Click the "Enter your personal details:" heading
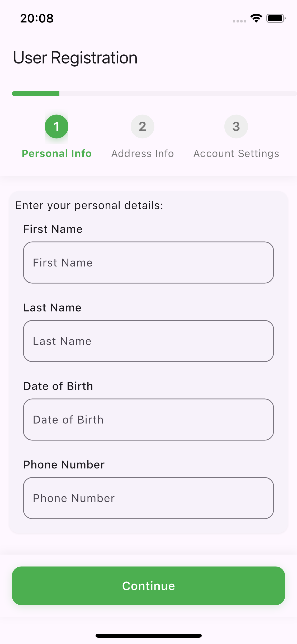This screenshot has height=644, width=297. [x=89, y=205]
